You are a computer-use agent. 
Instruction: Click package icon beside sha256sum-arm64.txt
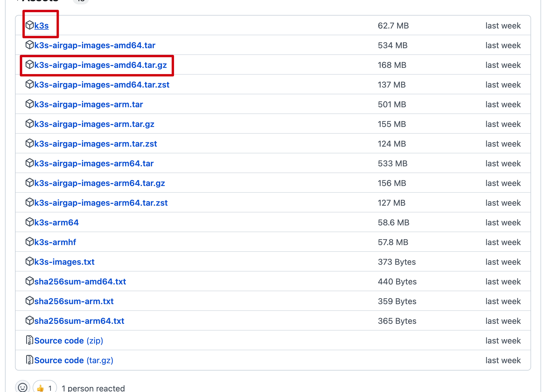coord(30,320)
